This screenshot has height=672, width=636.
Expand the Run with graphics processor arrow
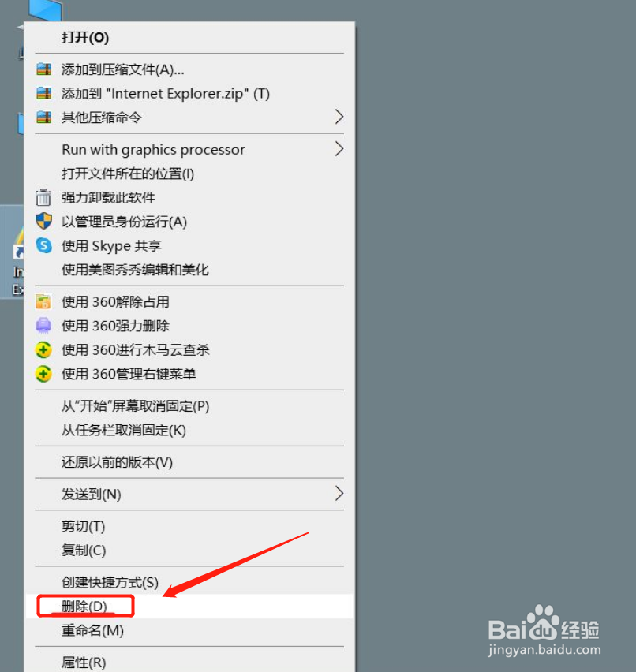pos(339,149)
